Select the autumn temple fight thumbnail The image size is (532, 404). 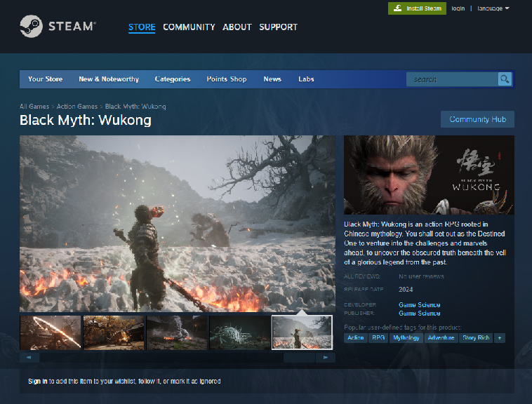(x=114, y=333)
